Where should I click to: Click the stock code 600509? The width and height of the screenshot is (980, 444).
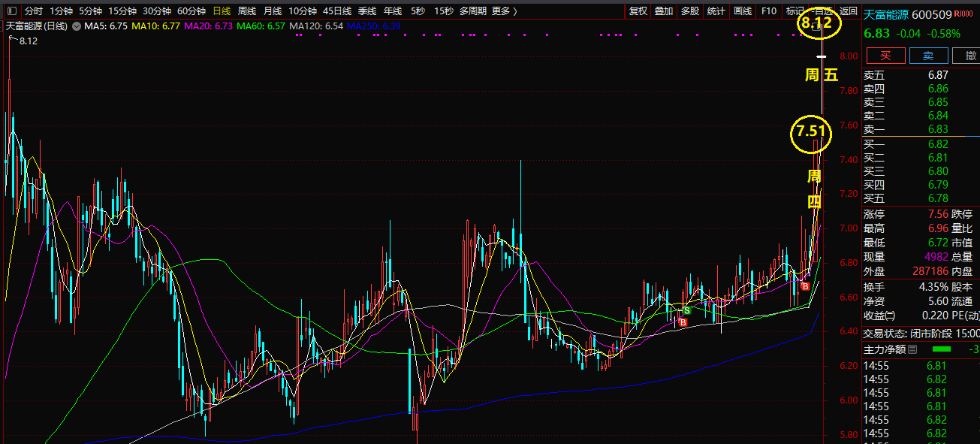tap(932, 14)
